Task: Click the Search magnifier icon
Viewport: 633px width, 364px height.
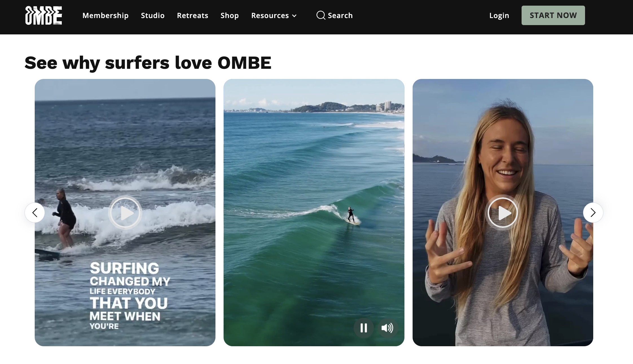Action: 321,15
